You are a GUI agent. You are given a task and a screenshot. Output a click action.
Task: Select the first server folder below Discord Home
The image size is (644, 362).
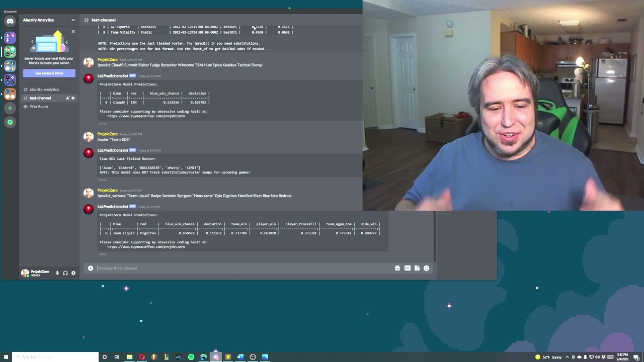(10, 38)
